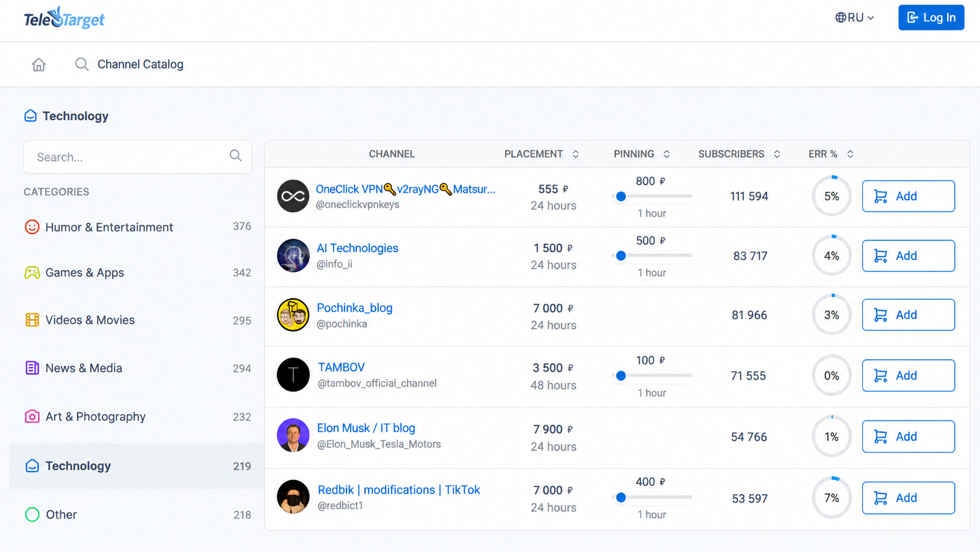Click the Technology category sidebar icon
Screen dimensions: 980x552
pyautogui.click(x=32, y=466)
